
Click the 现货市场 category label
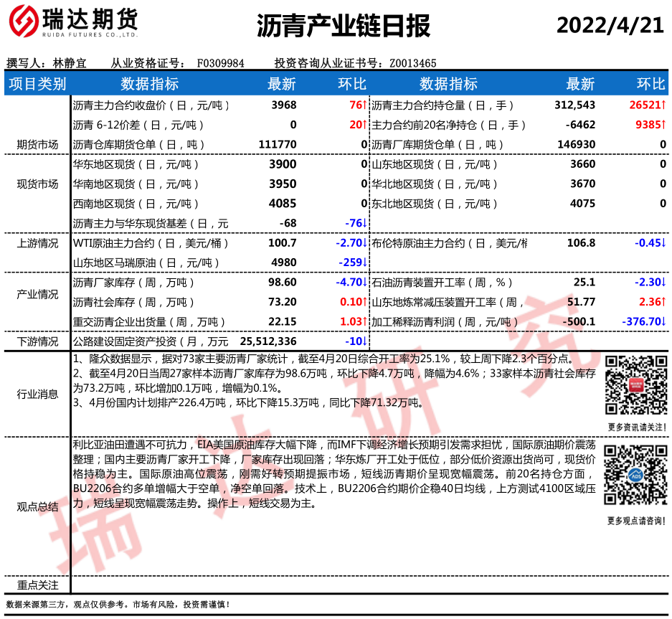[37, 184]
